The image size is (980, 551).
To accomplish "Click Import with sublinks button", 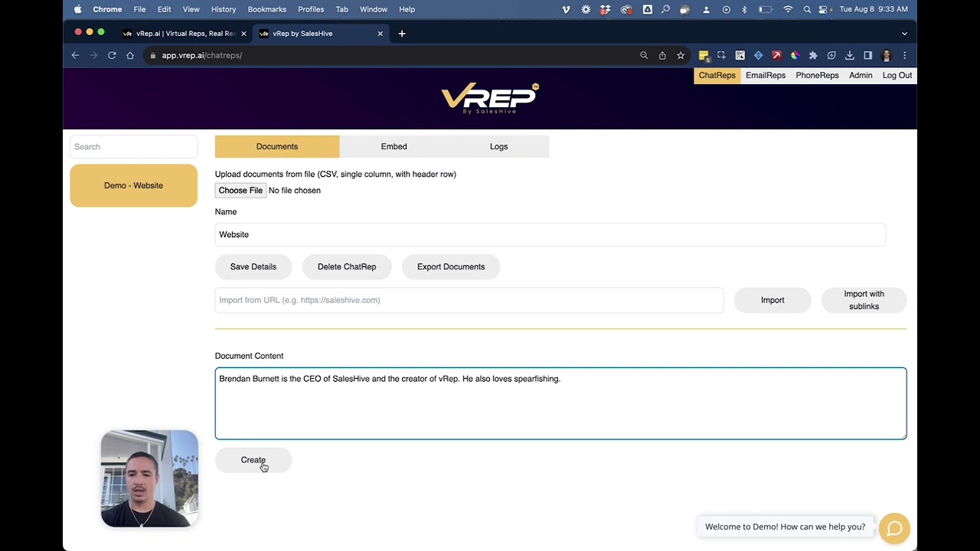I will coord(864,300).
